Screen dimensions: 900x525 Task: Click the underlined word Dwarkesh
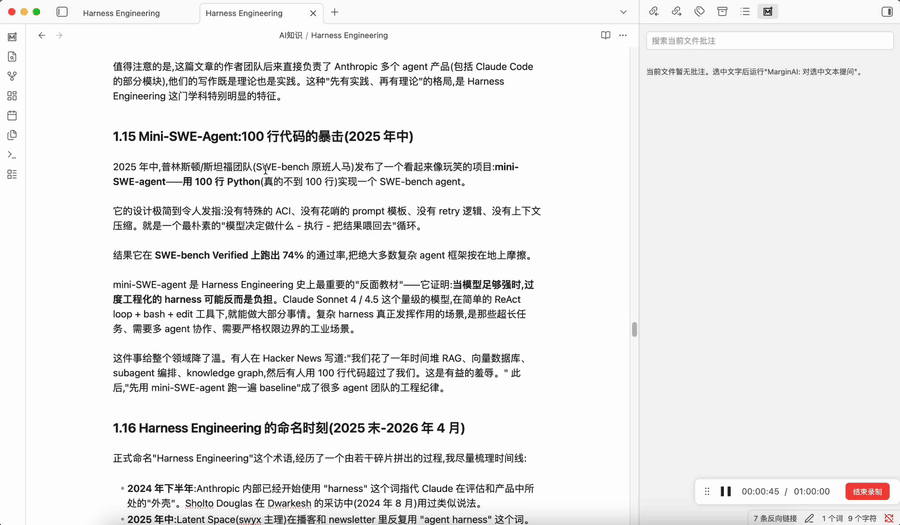point(289,504)
